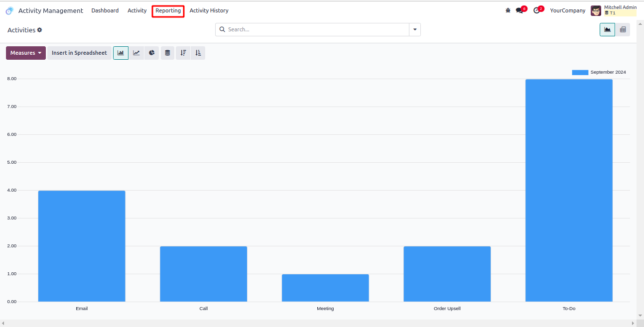
Task: Click the To-Do axis label
Action: (x=569, y=309)
